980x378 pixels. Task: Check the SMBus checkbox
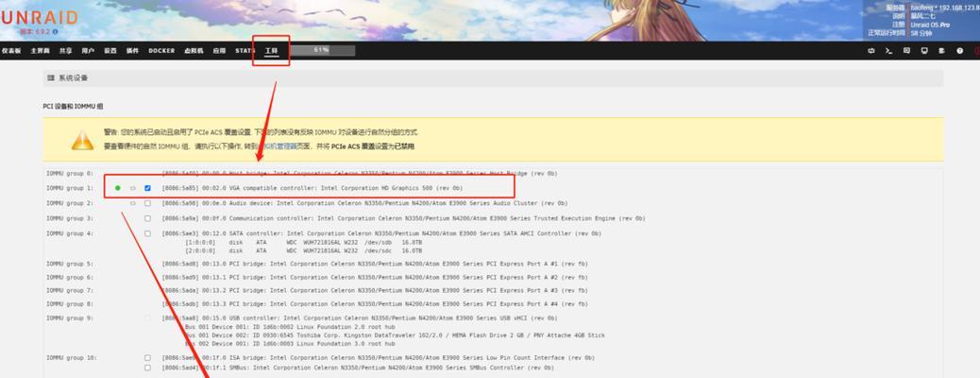147,368
